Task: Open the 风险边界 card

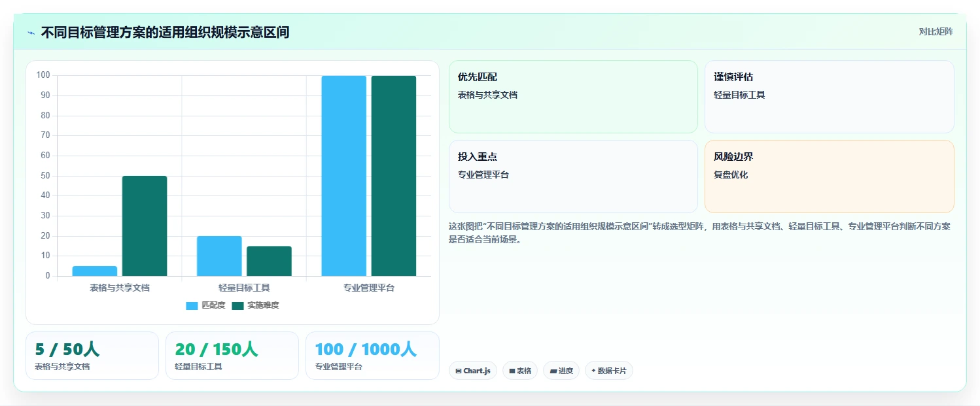Action: 829,177
